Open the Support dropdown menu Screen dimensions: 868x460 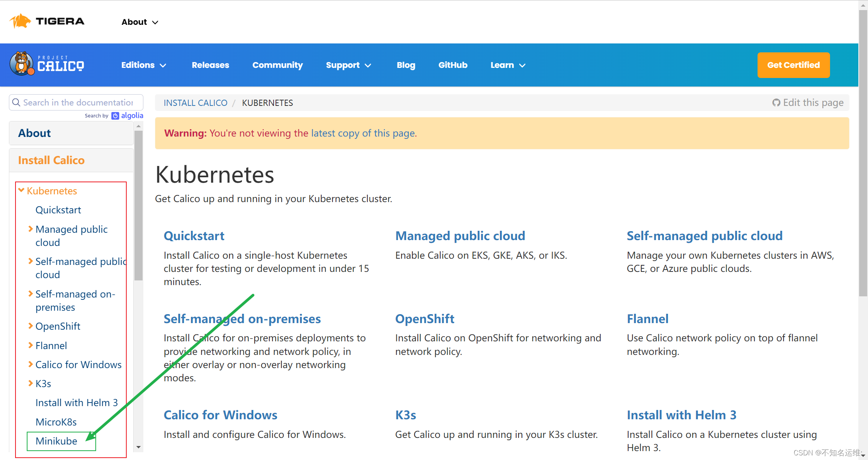[x=348, y=65]
